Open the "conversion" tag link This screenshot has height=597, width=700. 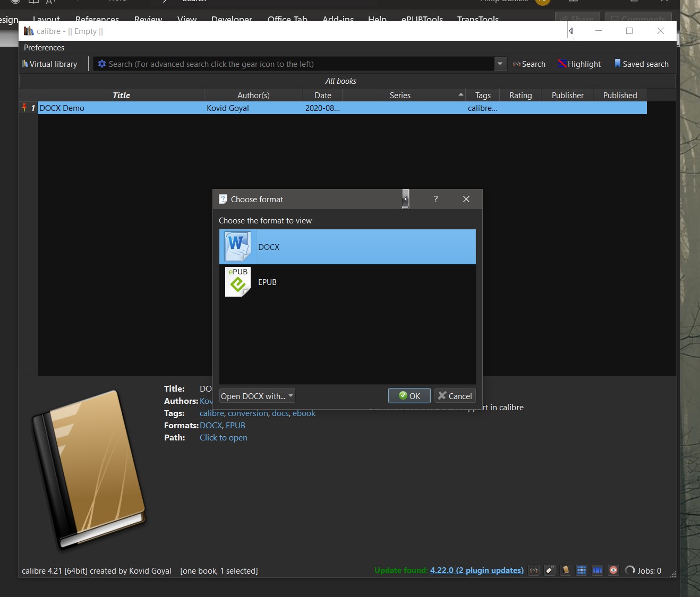[248, 413]
